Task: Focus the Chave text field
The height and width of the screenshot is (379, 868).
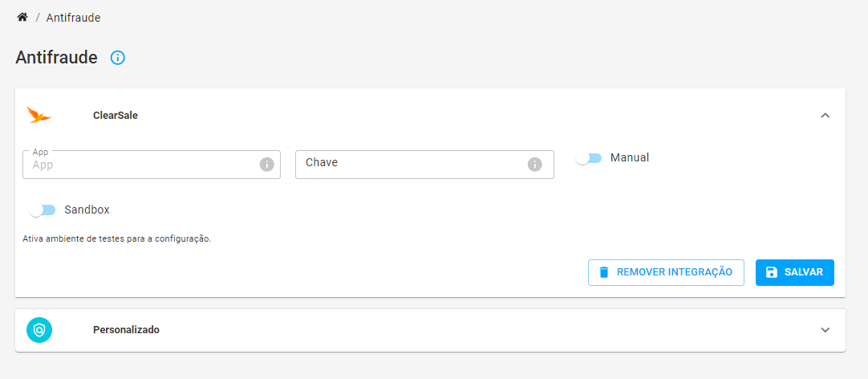Action: 424,165
